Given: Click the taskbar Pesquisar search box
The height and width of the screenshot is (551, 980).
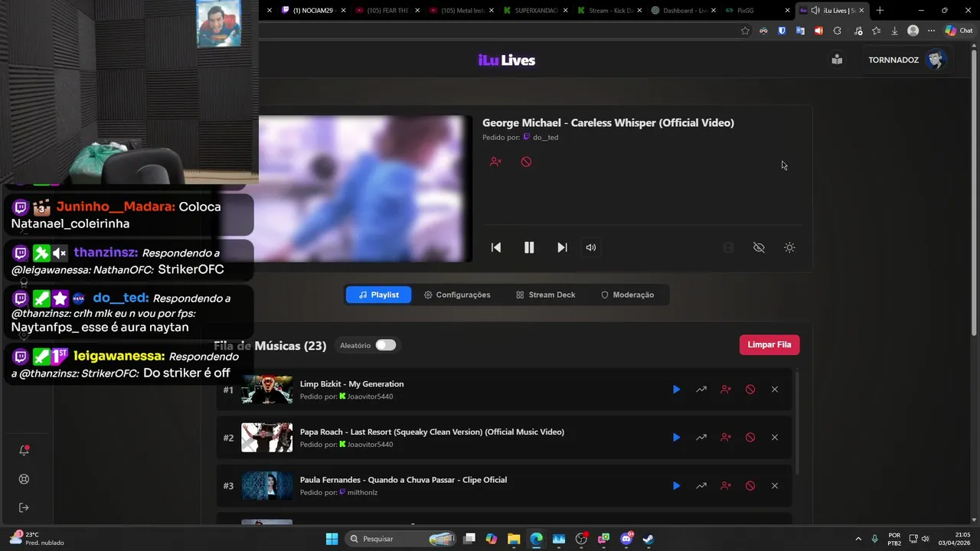Looking at the screenshot, I should pos(401,539).
